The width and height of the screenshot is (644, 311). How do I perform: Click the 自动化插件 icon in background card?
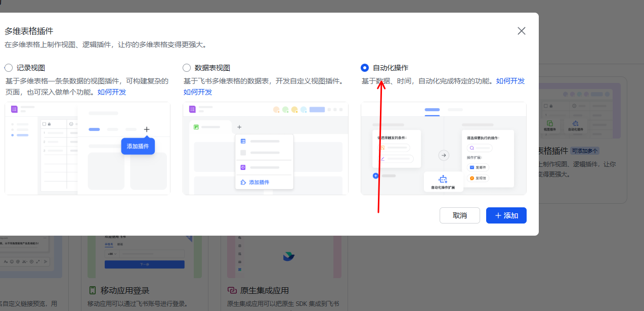tap(575, 123)
